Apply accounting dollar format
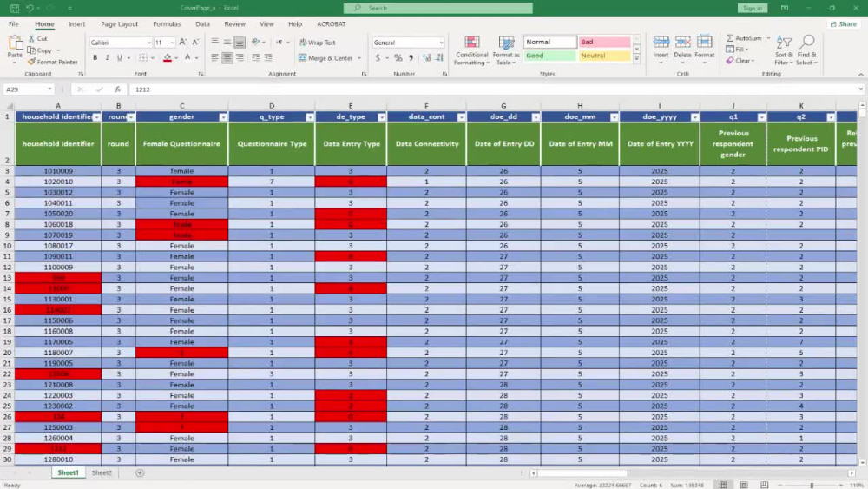This screenshot has width=868, height=489. (378, 57)
